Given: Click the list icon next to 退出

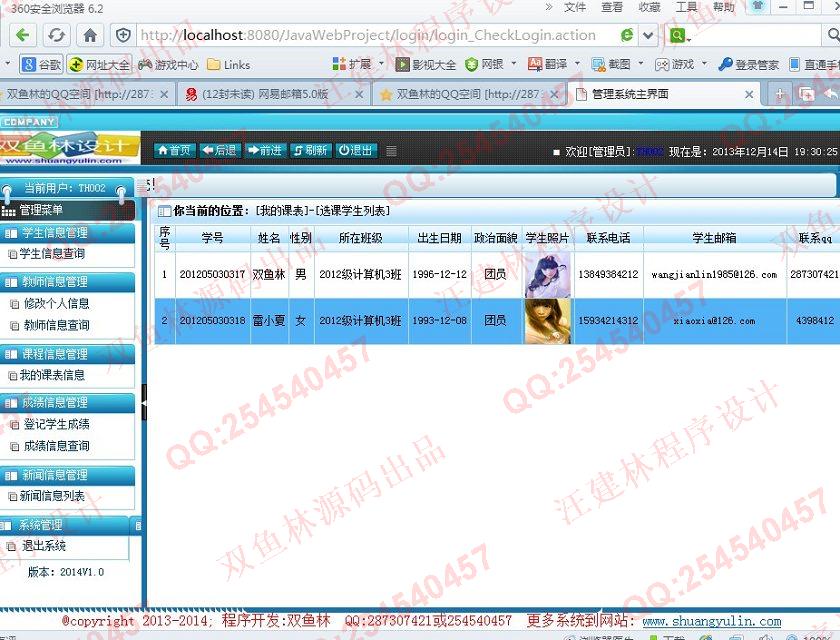Looking at the screenshot, I should [x=392, y=151].
